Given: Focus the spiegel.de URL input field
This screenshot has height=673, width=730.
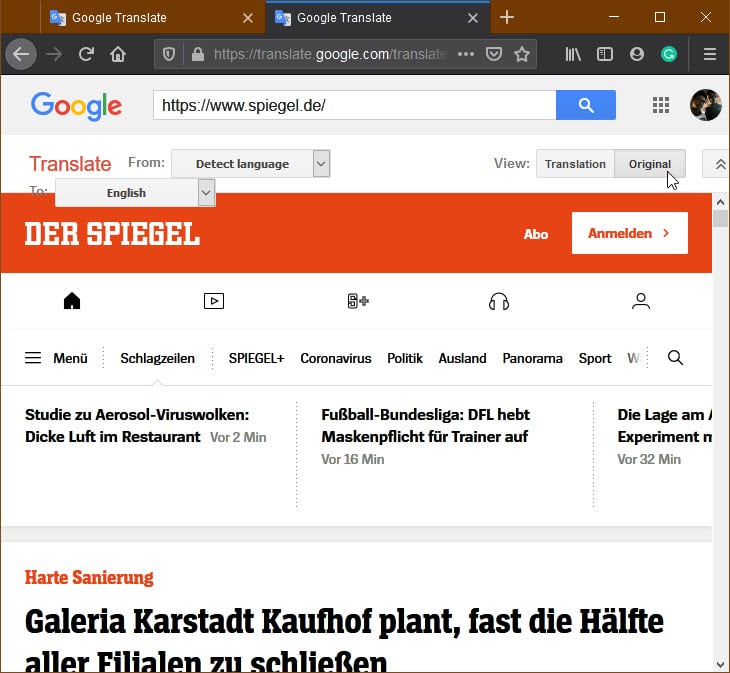Looking at the screenshot, I should [354, 105].
